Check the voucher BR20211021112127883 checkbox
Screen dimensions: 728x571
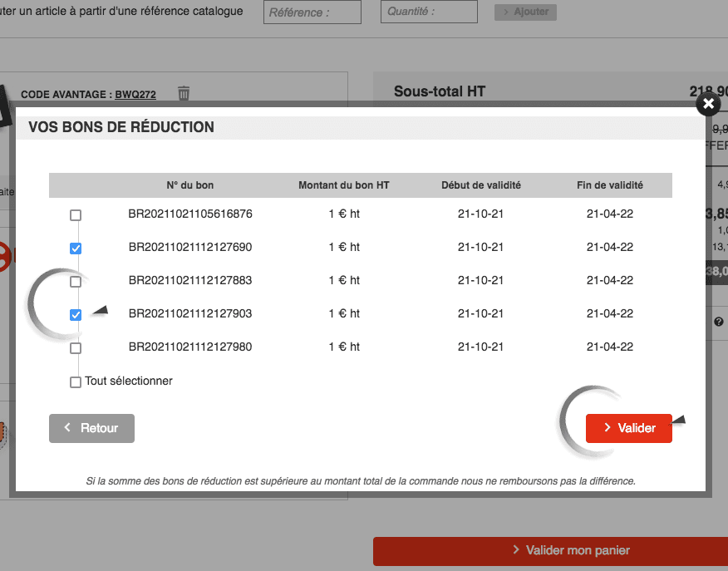coord(76,282)
